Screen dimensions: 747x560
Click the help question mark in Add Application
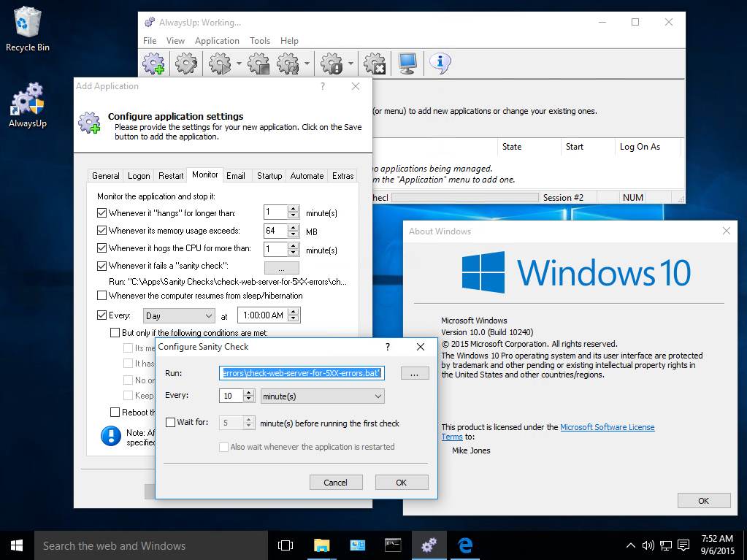pos(323,86)
